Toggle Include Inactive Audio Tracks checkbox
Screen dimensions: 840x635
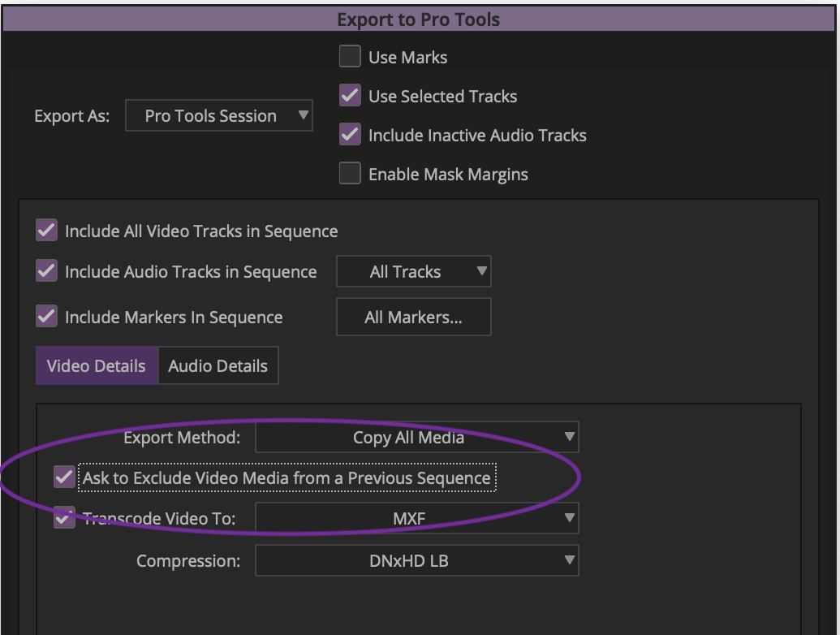click(x=350, y=135)
